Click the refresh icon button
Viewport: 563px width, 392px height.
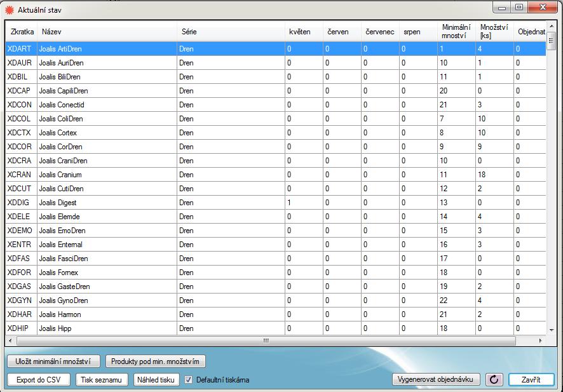pos(494,379)
